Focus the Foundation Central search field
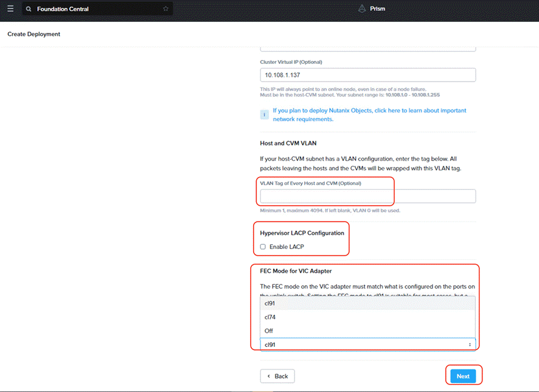 click(97, 9)
